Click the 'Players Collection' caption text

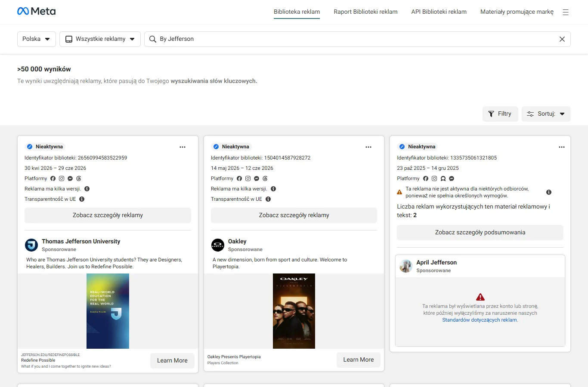223,363
